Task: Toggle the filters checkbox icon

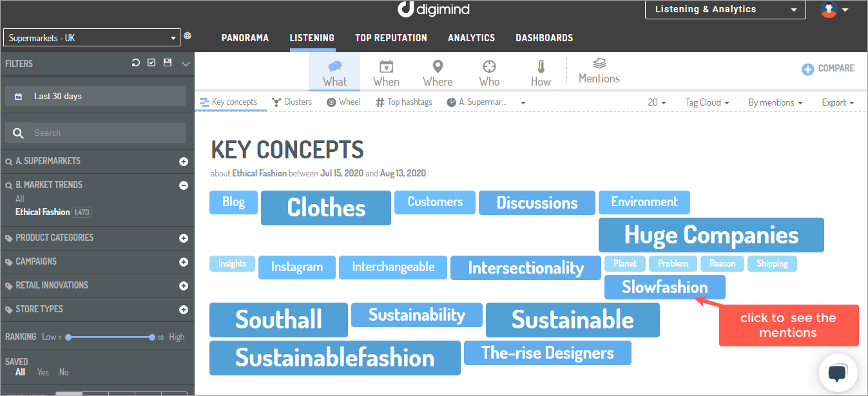Action: click(x=151, y=63)
